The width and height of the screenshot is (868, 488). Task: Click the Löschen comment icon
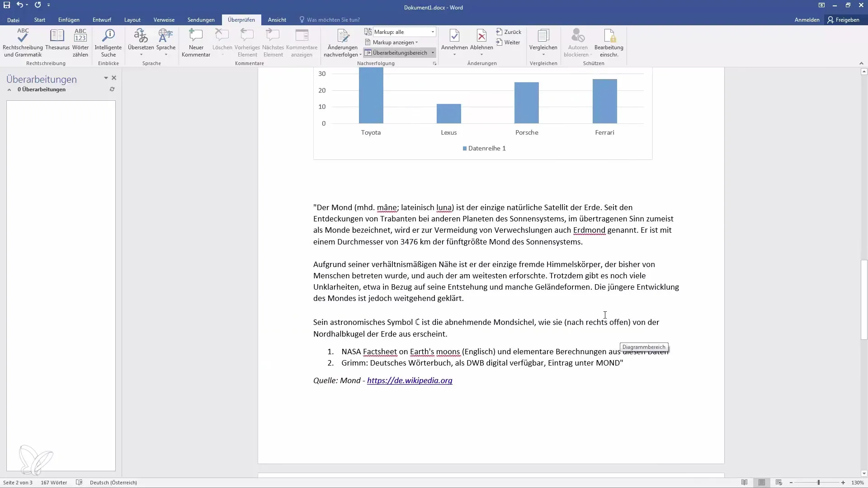click(x=222, y=43)
